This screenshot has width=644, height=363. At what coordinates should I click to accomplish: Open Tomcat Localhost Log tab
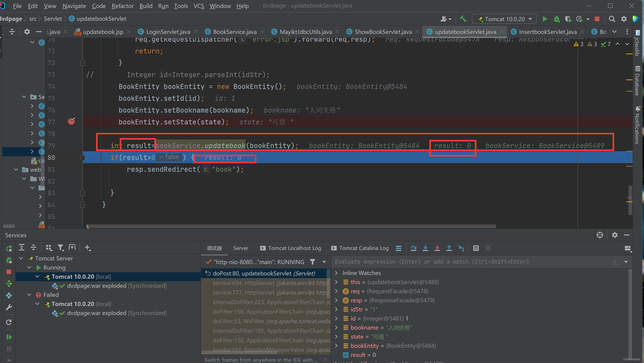(290, 248)
